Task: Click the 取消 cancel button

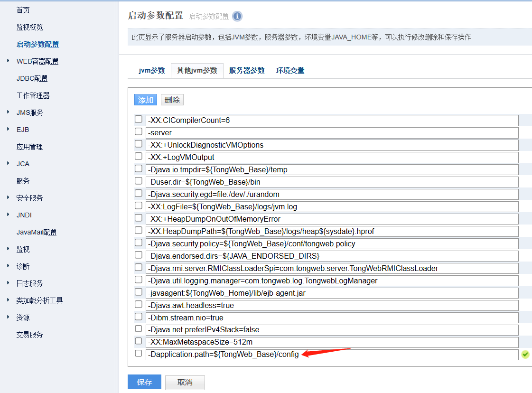Action: click(x=185, y=382)
